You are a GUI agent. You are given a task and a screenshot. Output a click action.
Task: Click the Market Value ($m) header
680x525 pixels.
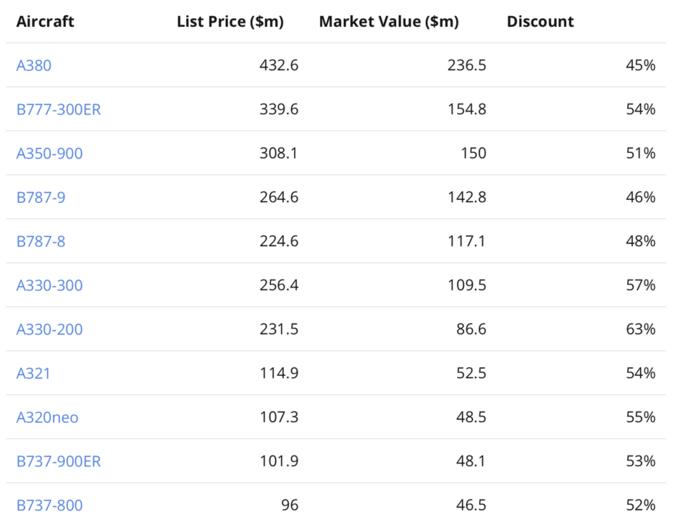389,21
